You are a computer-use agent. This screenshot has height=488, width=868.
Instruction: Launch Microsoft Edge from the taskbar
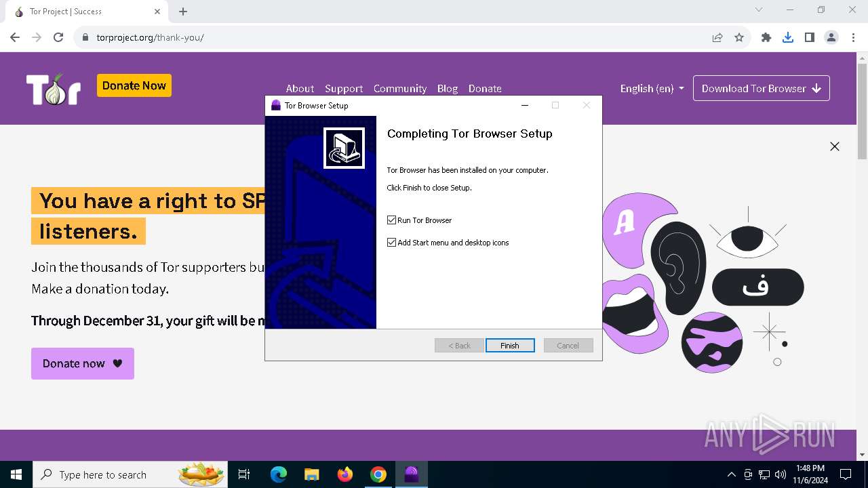[279, 474]
